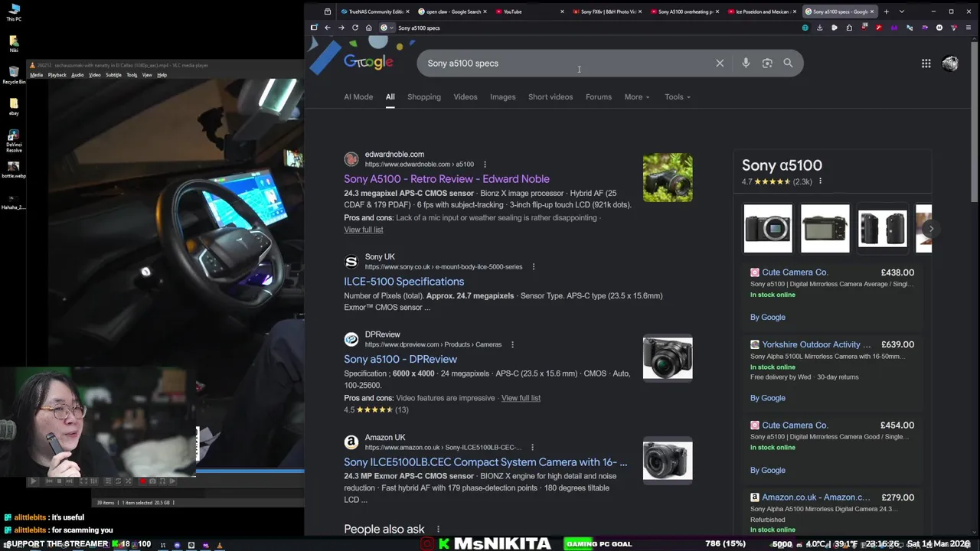The image size is (980, 551).
Task: Open VLC extended settings equalizer icon
Action: (x=94, y=481)
